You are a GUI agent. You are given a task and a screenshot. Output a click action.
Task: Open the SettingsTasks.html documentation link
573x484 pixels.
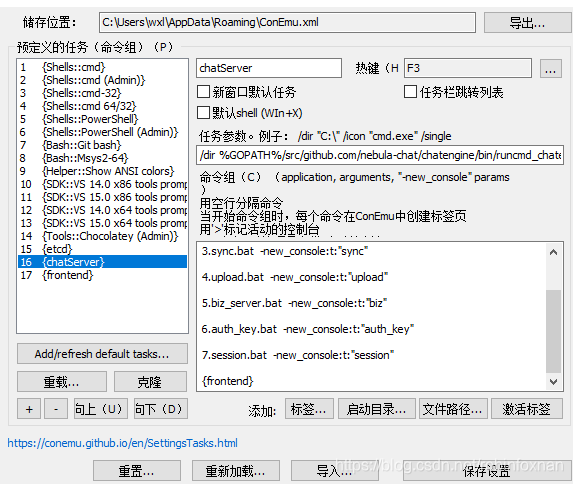pos(122,443)
